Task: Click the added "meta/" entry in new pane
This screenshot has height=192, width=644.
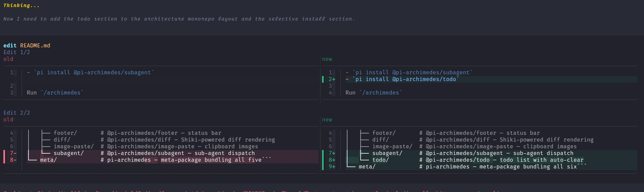Action: coord(367,166)
